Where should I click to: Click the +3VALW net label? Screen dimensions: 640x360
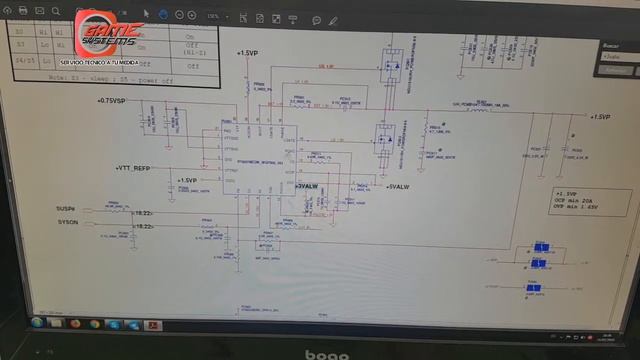click(307, 187)
